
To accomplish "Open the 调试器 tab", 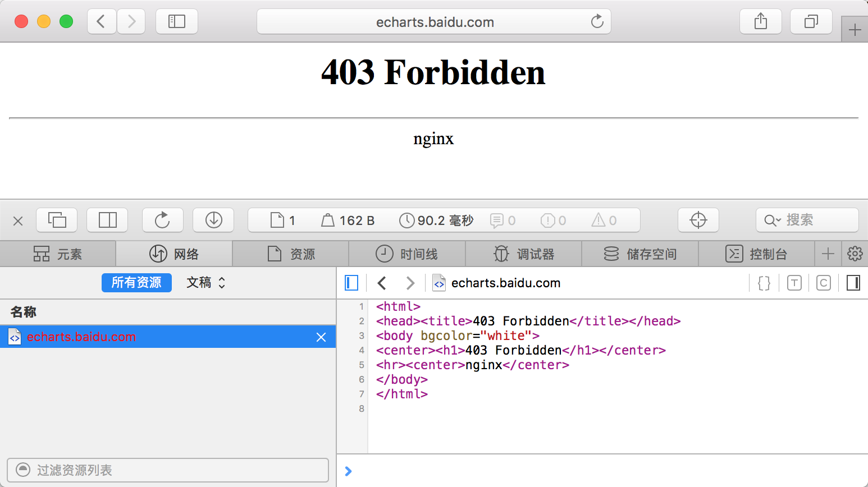I will [524, 254].
